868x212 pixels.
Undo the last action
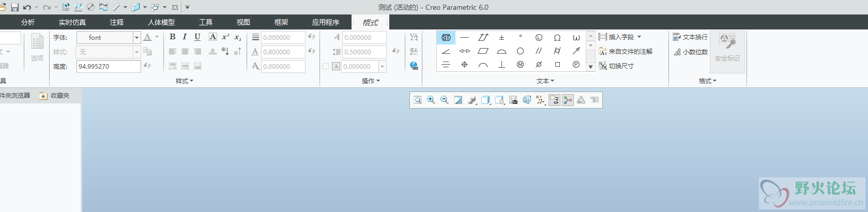[27, 7]
